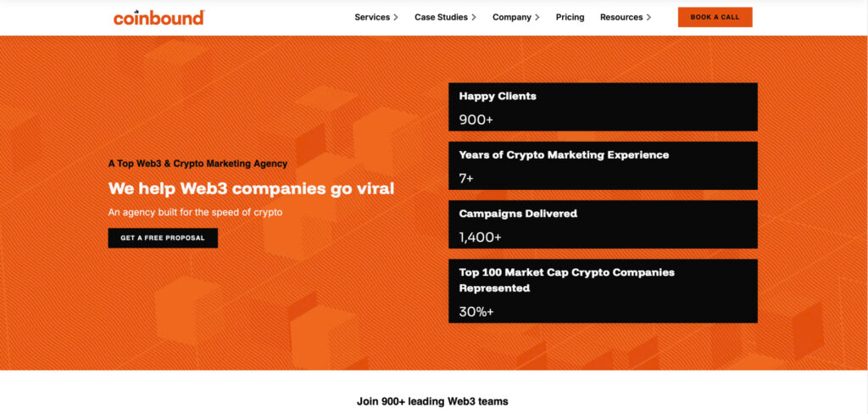Open the Services menu

[x=372, y=17]
